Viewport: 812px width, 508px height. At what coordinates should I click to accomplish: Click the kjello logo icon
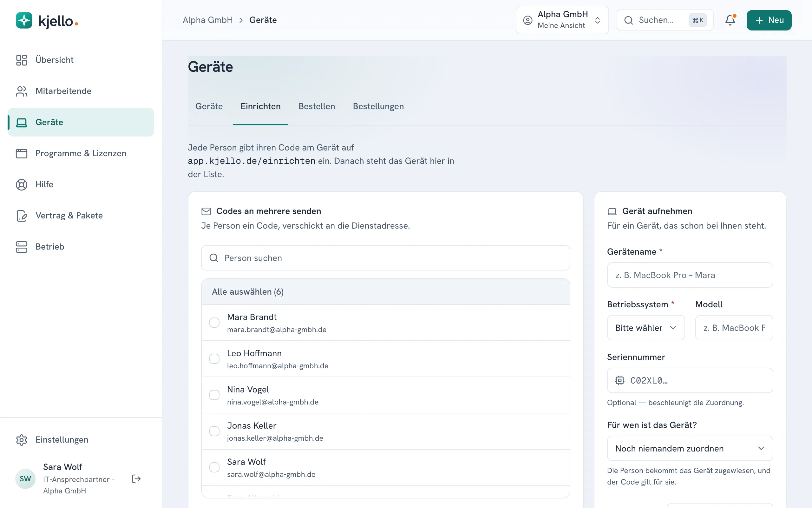(x=24, y=21)
